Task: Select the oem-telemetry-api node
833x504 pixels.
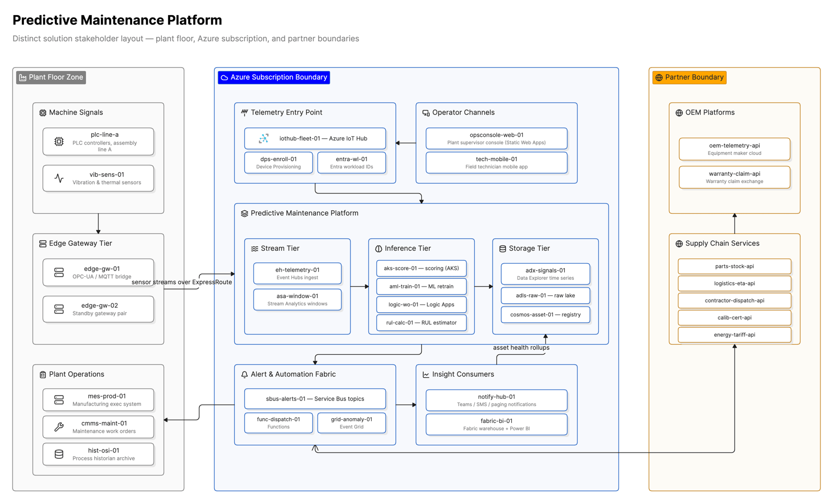Action: (x=734, y=149)
